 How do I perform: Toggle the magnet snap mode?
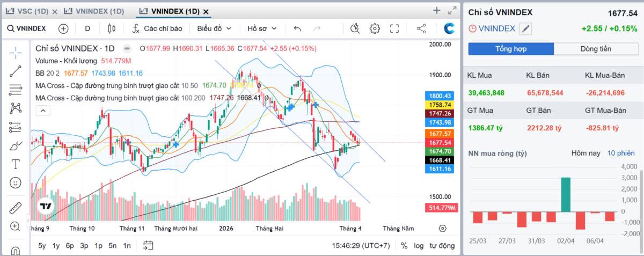pyautogui.click(x=16, y=250)
